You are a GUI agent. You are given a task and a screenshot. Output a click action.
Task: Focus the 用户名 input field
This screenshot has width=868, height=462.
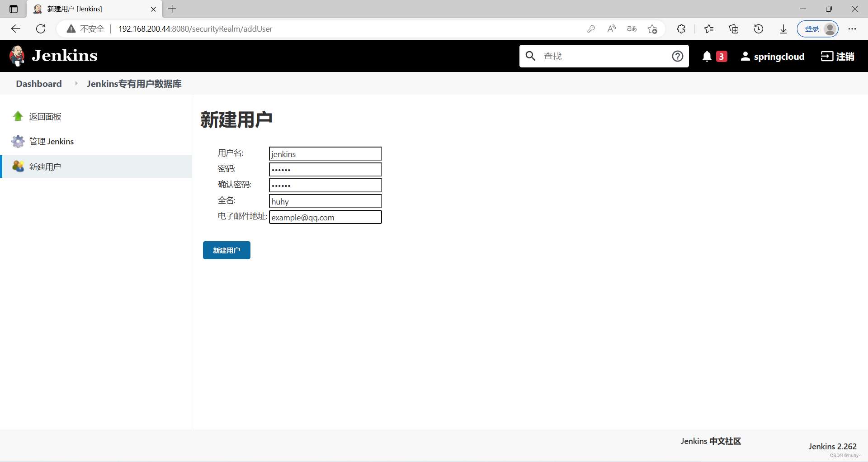325,154
